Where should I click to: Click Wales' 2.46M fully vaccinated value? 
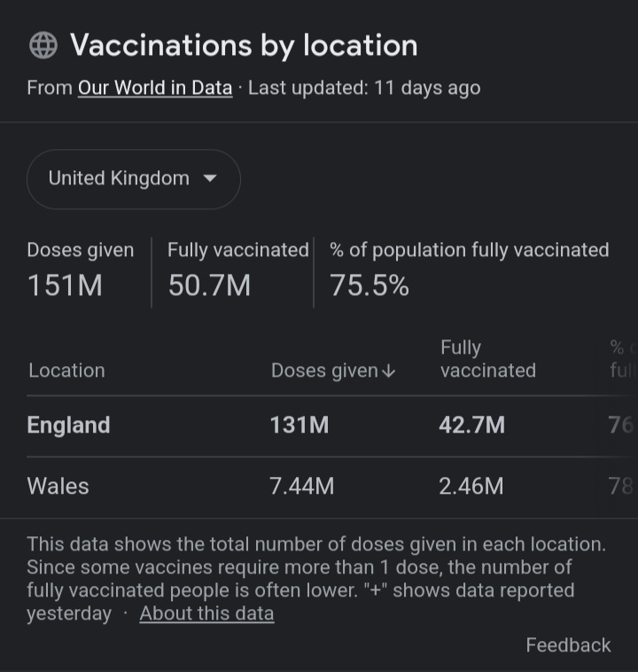pyautogui.click(x=471, y=486)
